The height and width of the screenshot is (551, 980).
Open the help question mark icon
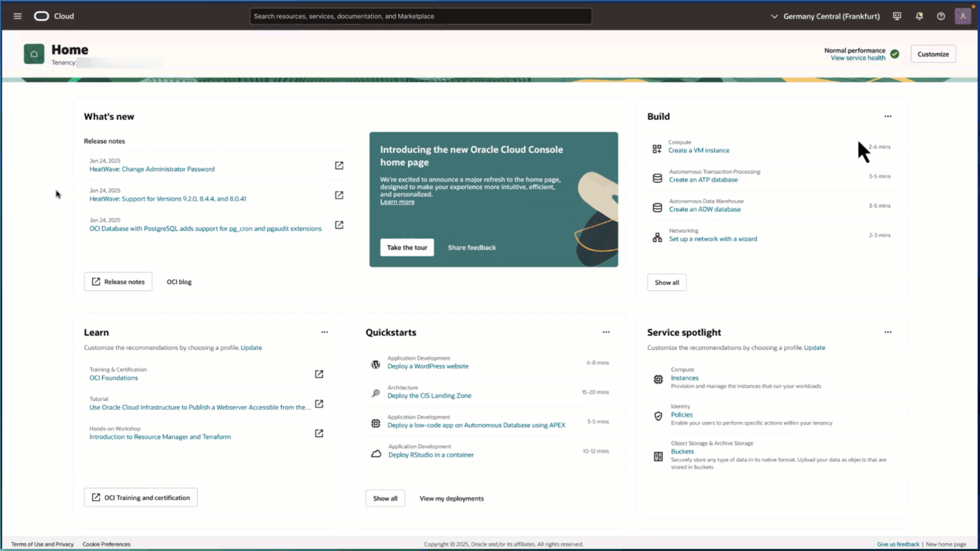point(941,16)
